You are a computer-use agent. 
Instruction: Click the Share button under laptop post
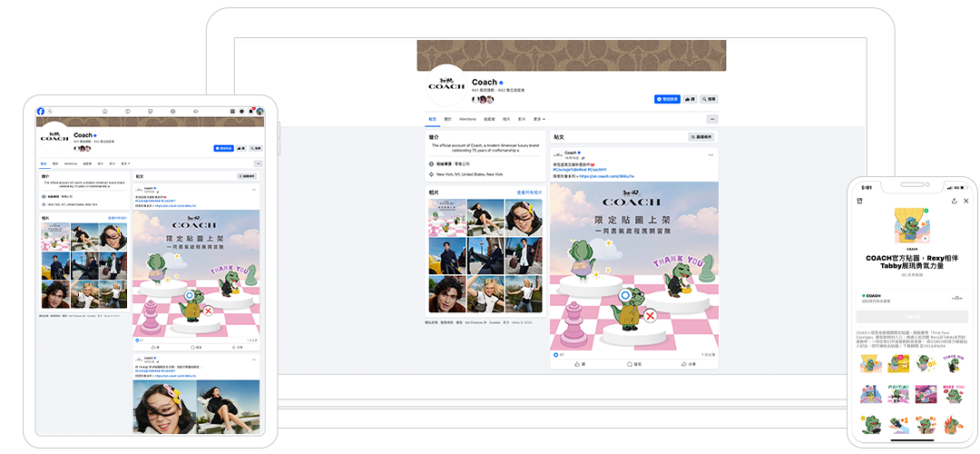[688, 363]
